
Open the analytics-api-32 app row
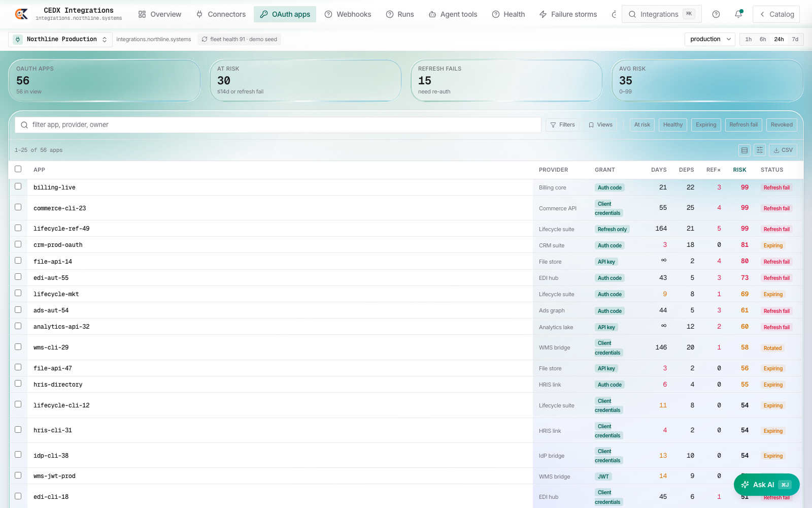tap(406, 327)
